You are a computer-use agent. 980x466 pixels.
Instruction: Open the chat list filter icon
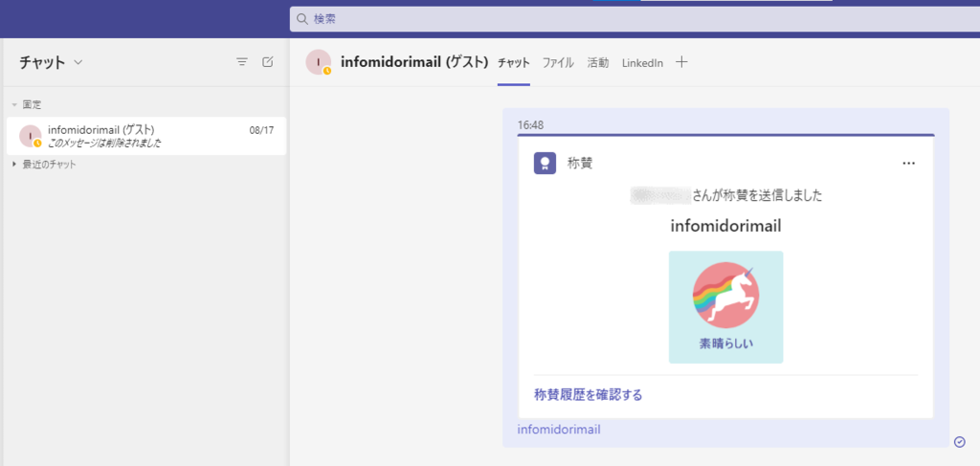click(242, 62)
